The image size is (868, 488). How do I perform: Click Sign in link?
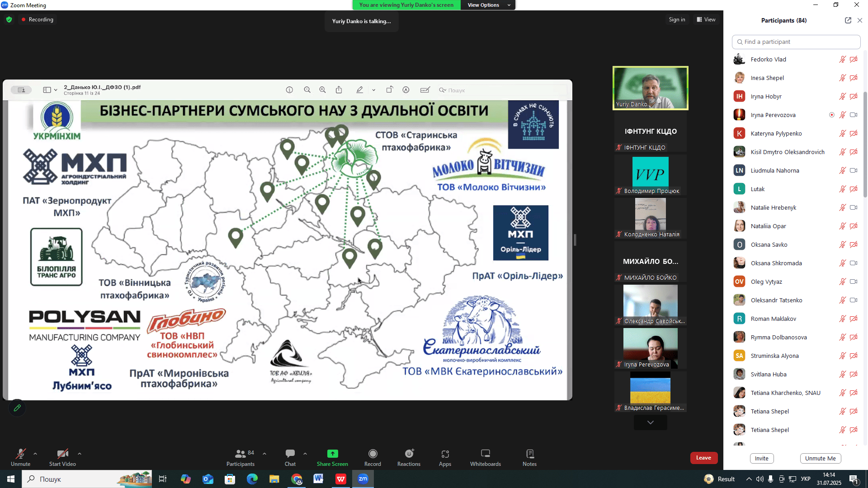[677, 19]
